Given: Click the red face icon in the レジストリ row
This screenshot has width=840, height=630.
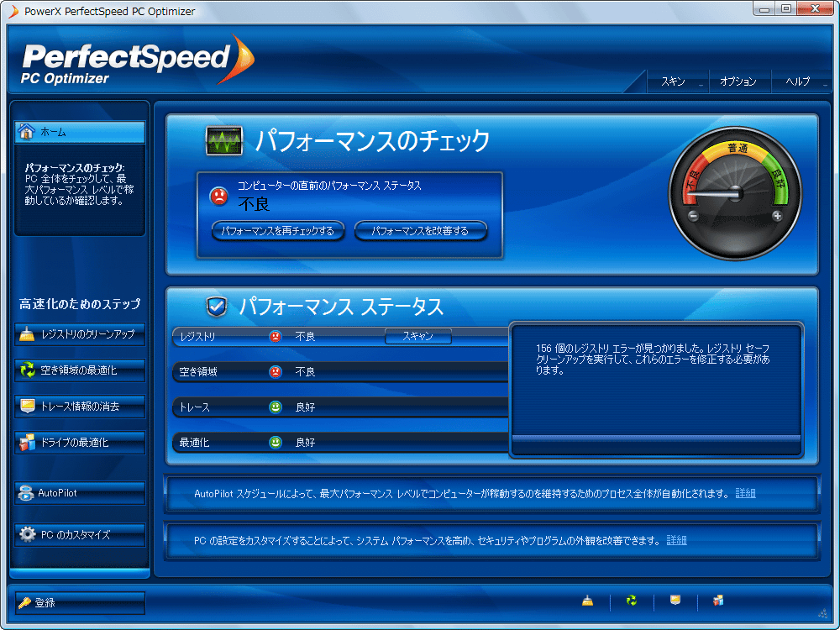Looking at the screenshot, I should click(x=275, y=337).
